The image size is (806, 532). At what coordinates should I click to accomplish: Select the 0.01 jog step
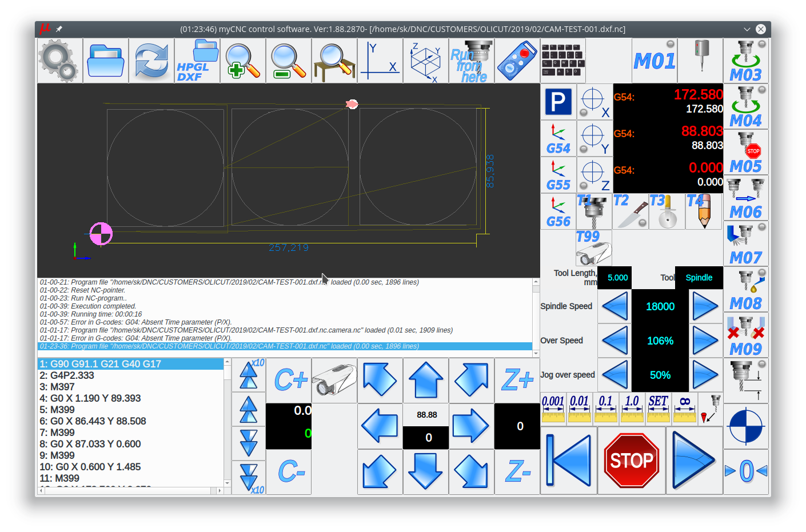point(580,409)
